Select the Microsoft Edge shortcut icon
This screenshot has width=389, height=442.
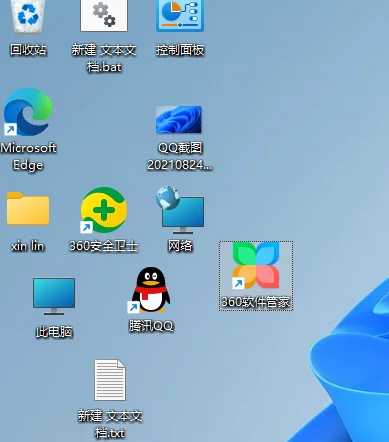pos(28,112)
